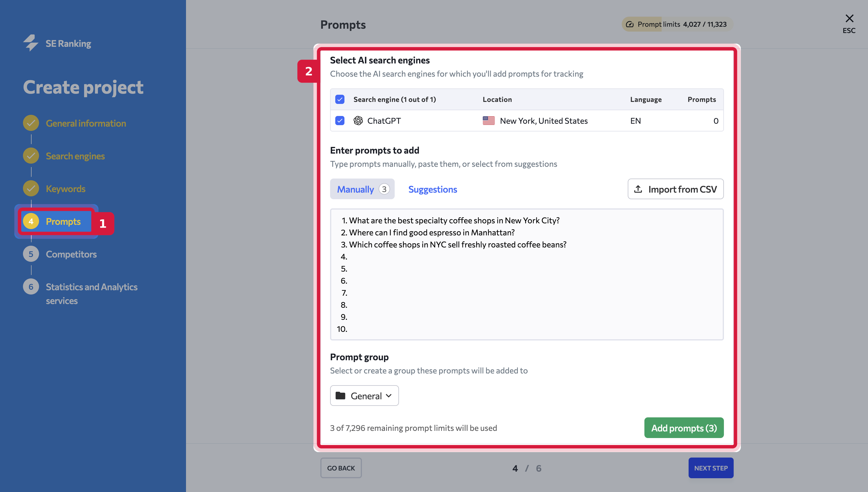Click the folder icon in the General selector
Viewport: 868px width, 492px height.
(340, 395)
